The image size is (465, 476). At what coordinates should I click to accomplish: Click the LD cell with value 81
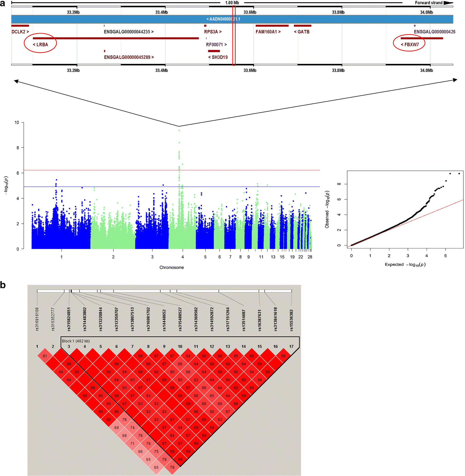45,356
